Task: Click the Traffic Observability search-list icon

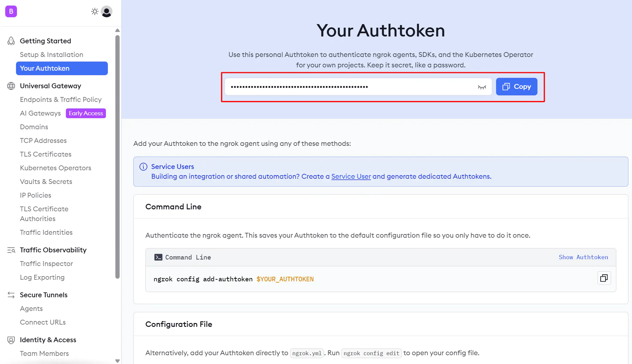Action: pyautogui.click(x=11, y=250)
